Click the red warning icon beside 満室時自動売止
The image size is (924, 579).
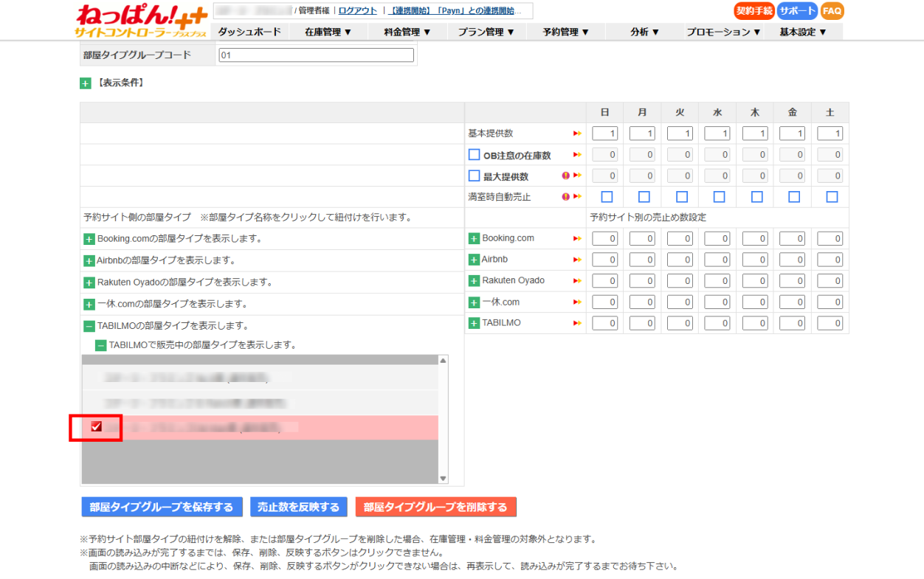pyautogui.click(x=565, y=197)
